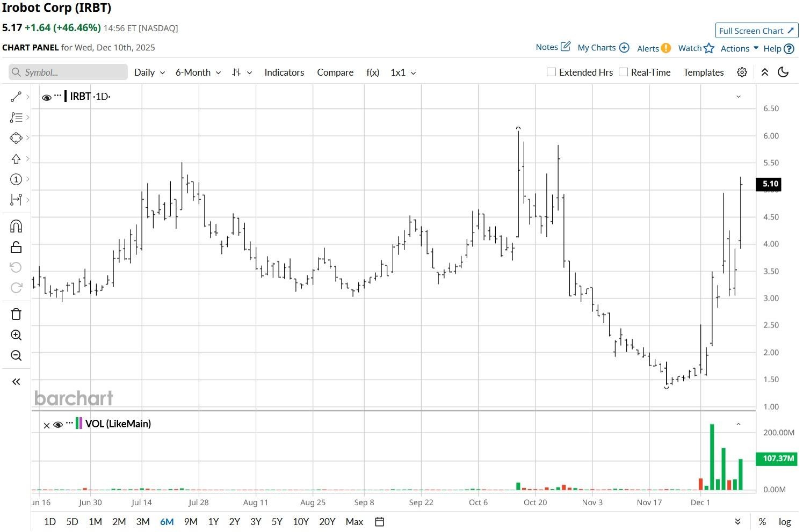803x532 pixels.
Task: Select the 20Y period
Action: [x=327, y=522]
